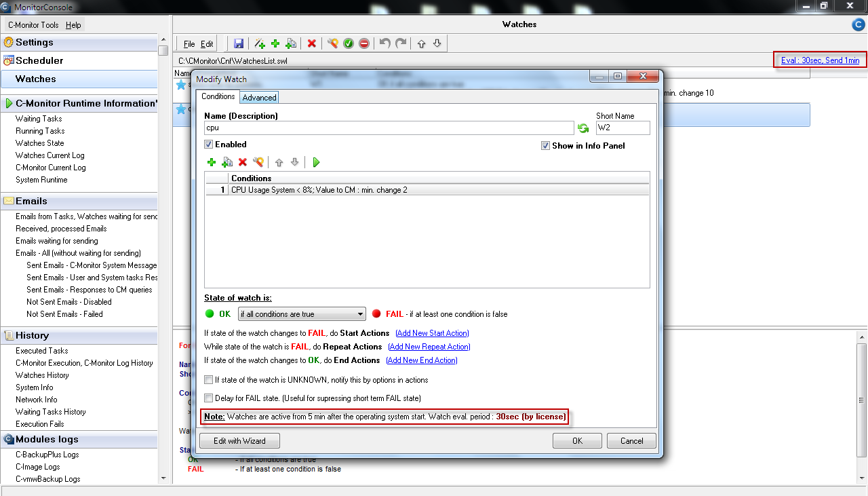Open Watches History in the sidebar
868x496 pixels.
[x=42, y=375]
